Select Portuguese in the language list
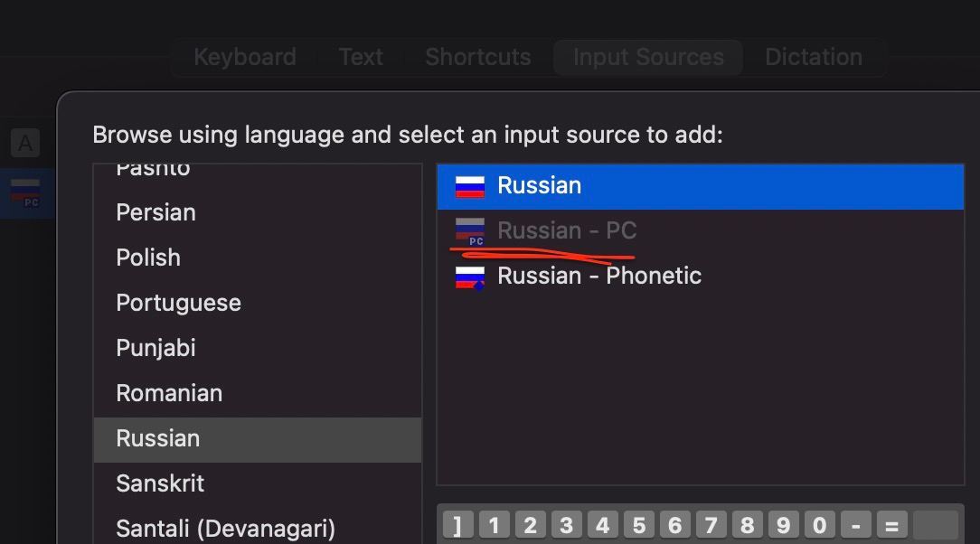 pos(179,303)
